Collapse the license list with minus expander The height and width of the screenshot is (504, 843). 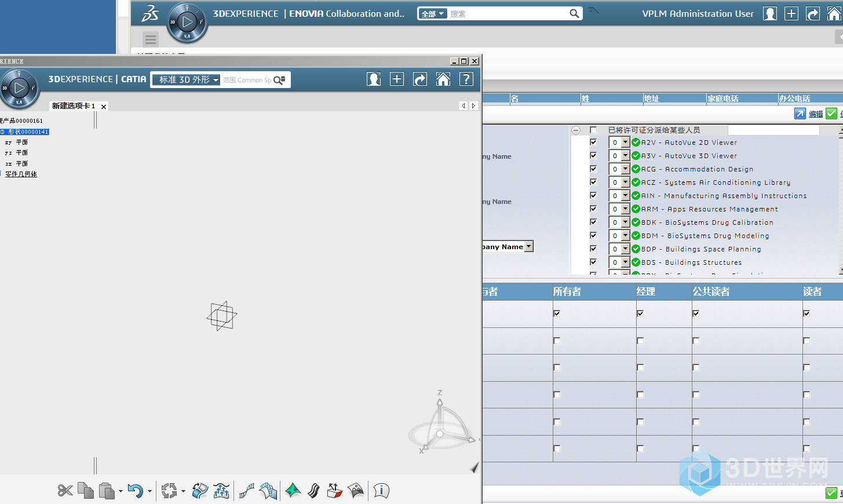click(576, 130)
